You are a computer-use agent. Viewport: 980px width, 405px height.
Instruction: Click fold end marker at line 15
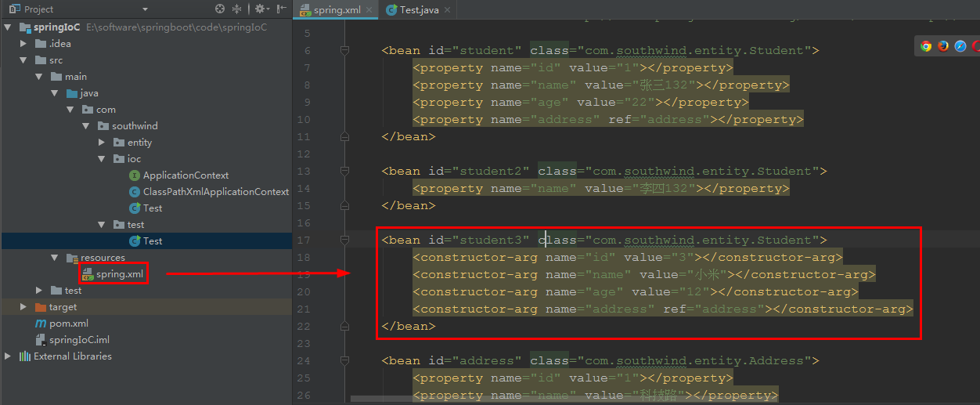(x=344, y=206)
